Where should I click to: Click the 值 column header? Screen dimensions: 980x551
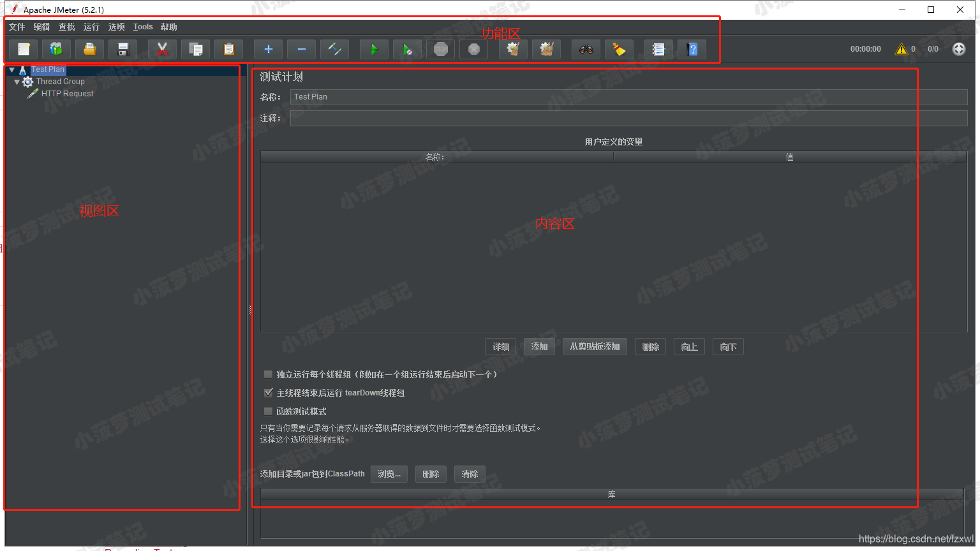(790, 157)
